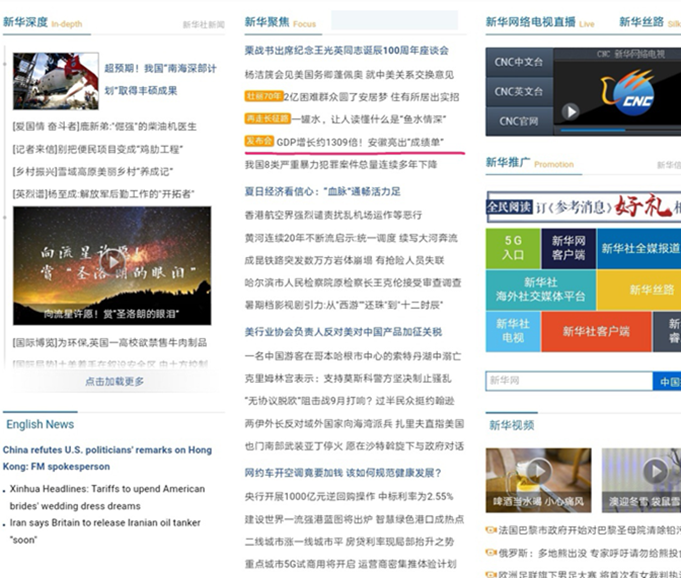Open Iran says Britain to release tanker
This screenshot has width=681, height=578.
click(x=105, y=531)
